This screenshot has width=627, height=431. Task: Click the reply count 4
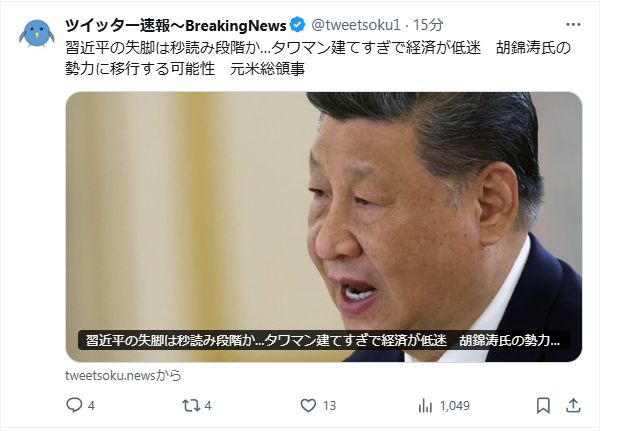[x=91, y=406]
